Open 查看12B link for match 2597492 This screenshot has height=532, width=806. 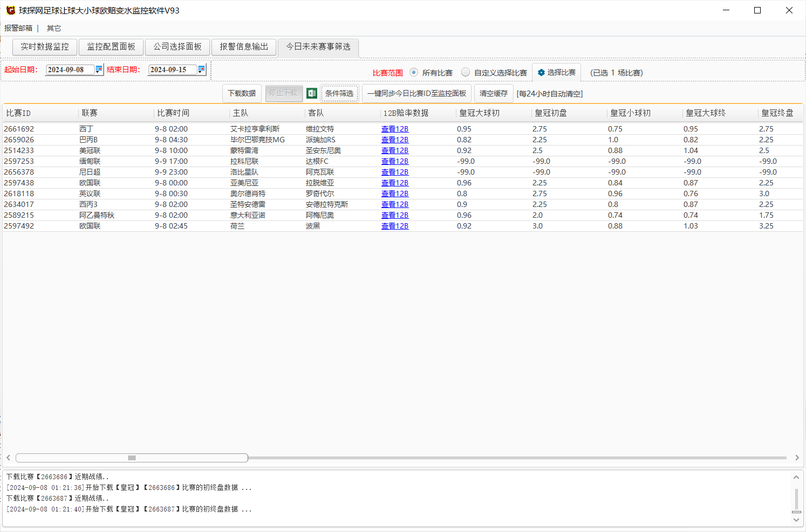(x=395, y=226)
